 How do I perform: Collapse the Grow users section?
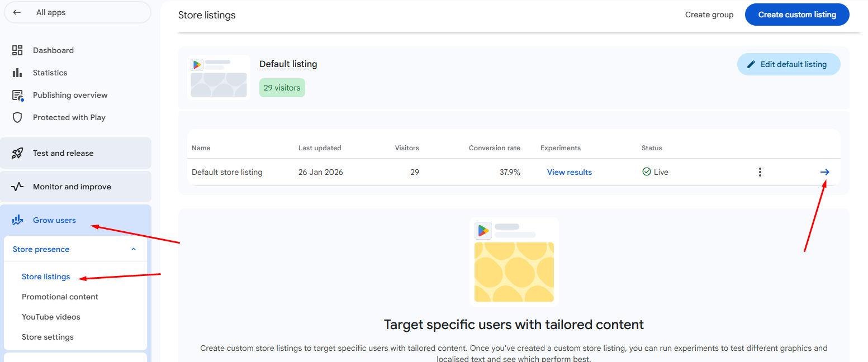76,220
